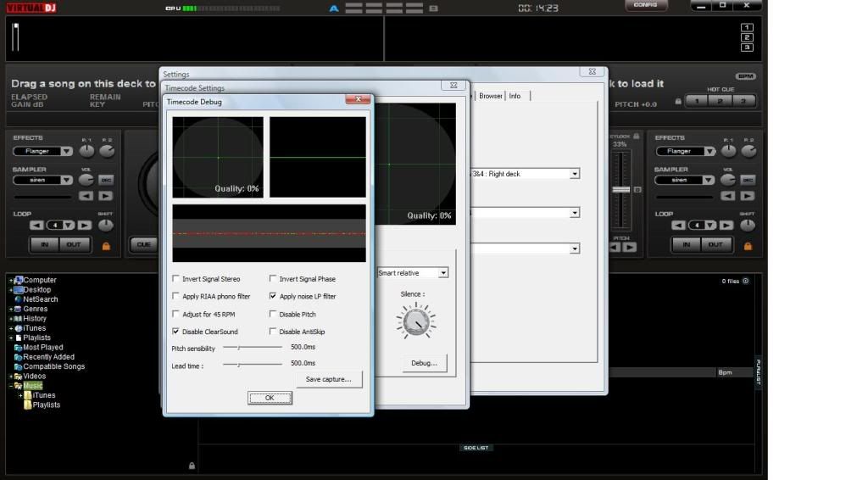Screen dimensions: 868x480
Task: Double the right deck loop length
Action: (x=726, y=226)
